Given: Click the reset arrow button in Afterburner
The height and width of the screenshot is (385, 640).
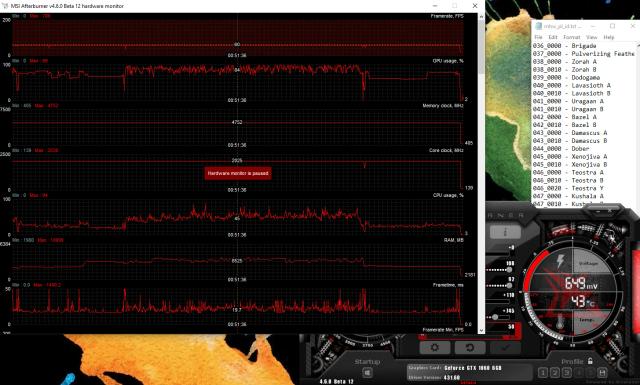Looking at the screenshot, I should point(470,347).
